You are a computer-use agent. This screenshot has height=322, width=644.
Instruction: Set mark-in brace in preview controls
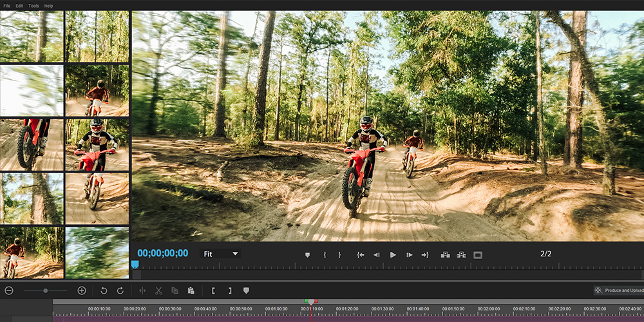click(x=325, y=254)
